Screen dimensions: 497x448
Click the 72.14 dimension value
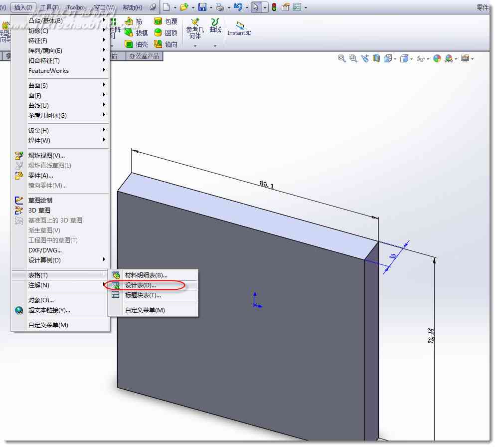[x=431, y=335]
